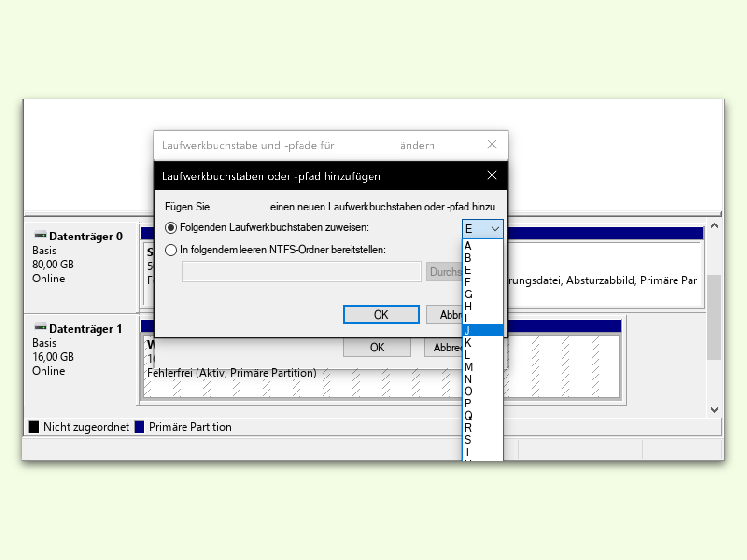Close the 'Laufwerkbuchstabe und -pfade' dialog
The height and width of the screenshot is (560, 747).
(492, 145)
